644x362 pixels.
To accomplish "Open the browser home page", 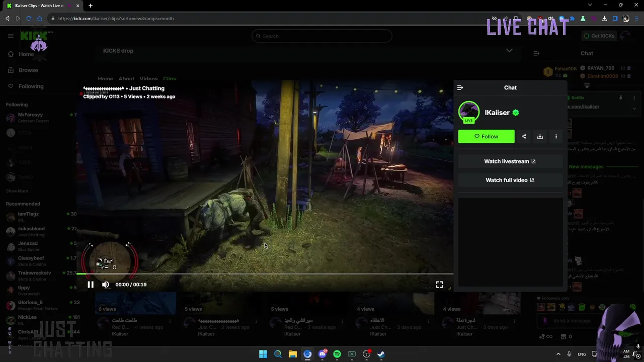I will (40, 19).
